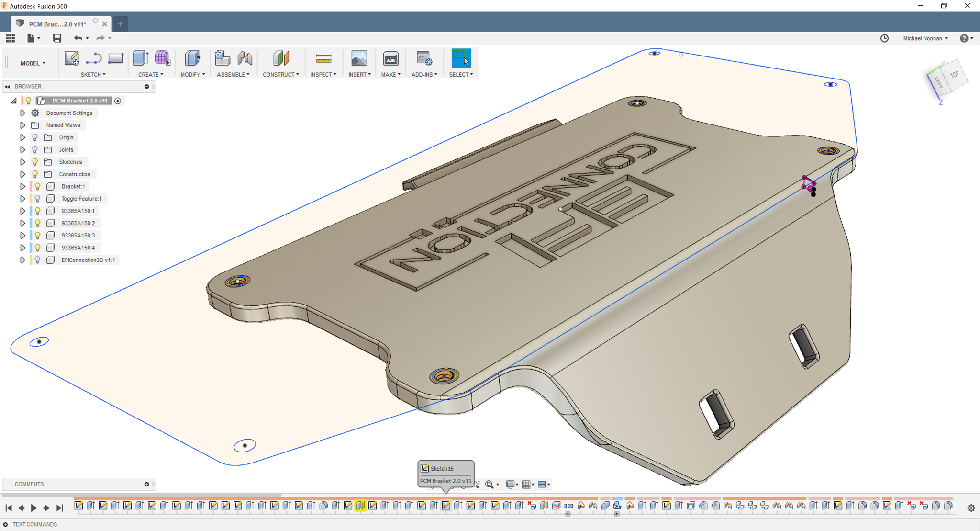
Task: Expand the COMMENTS panel
Action: (146, 484)
